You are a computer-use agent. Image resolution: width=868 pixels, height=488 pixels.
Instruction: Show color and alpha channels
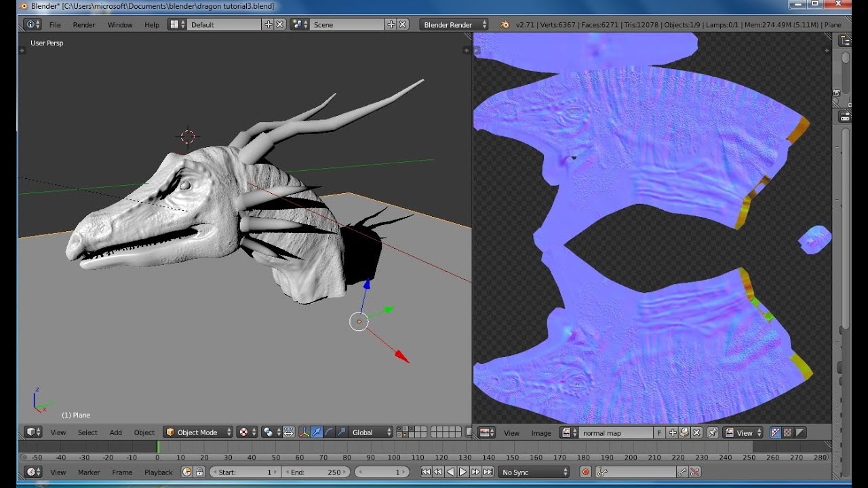(x=776, y=432)
